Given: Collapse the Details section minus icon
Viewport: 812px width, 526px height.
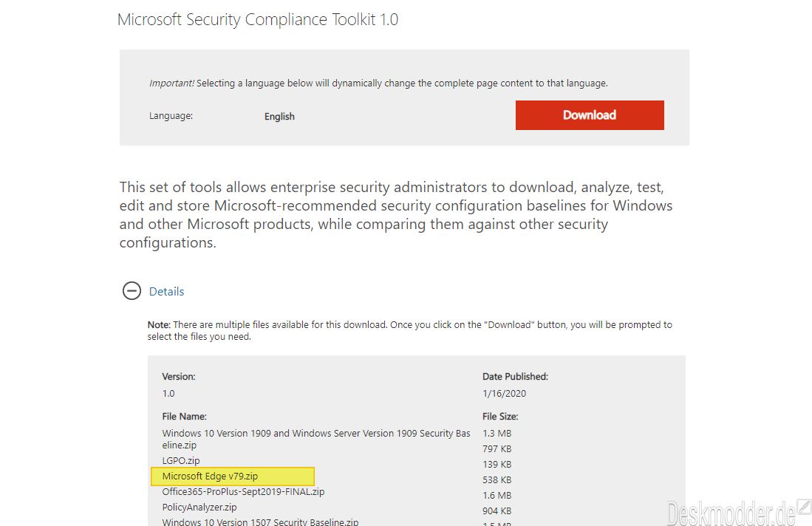Looking at the screenshot, I should [132, 291].
